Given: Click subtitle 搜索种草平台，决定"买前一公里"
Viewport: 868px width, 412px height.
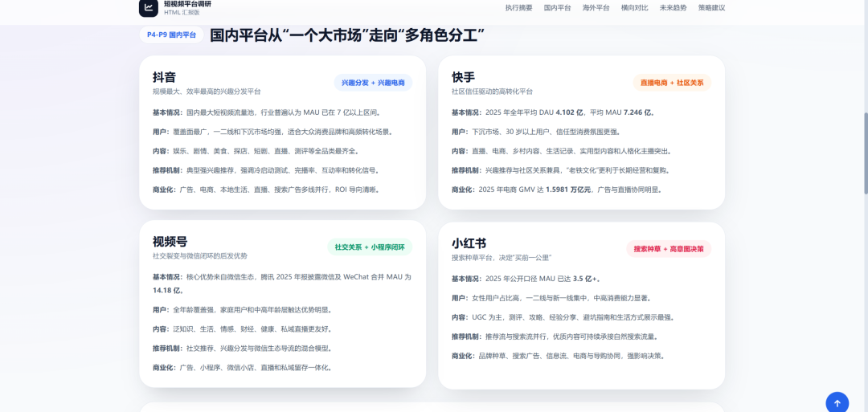Looking at the screenshot, I should tap(502, 258).
